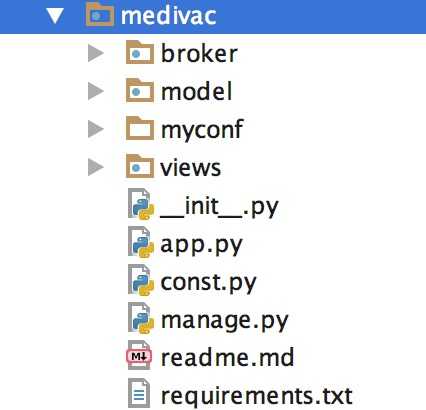Viewport: 426px width, 410px height.
Task: Select the model folder label
Action: coord(196,91)
